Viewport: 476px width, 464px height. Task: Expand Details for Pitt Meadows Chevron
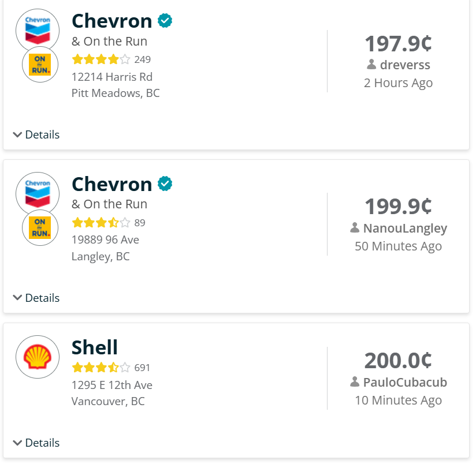tap(36, 134)
